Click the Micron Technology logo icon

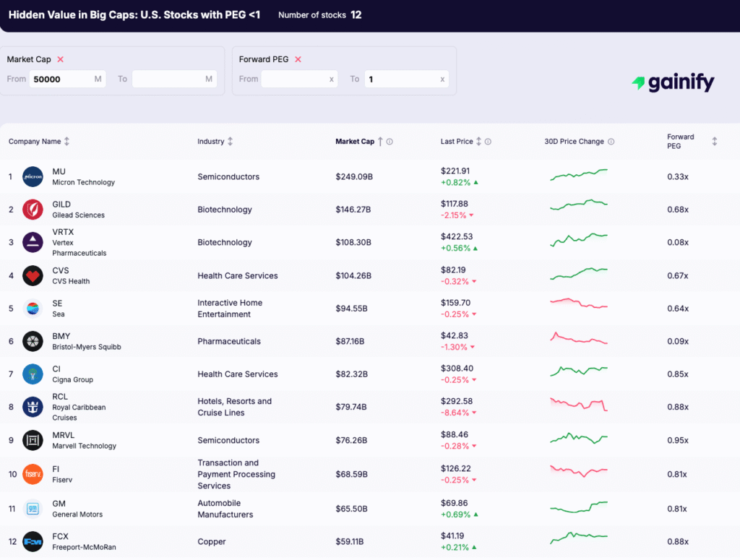(x=32, y=176)
